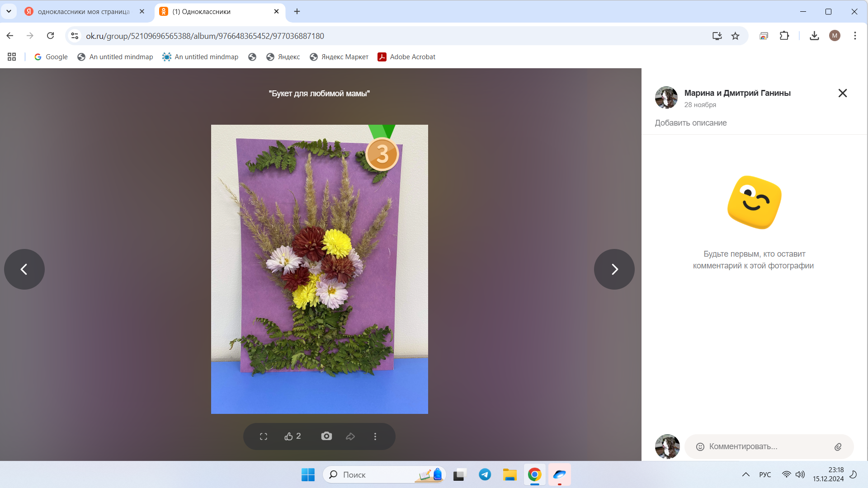Open the Chrome three-dot menu
Image resolution: width=868 pixels, height=488 pixels.
click(x=855, y=36)
